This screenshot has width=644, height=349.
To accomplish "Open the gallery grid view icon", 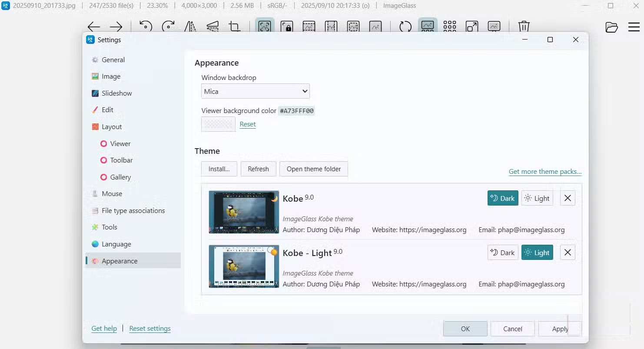I will (x=450, y=26).
